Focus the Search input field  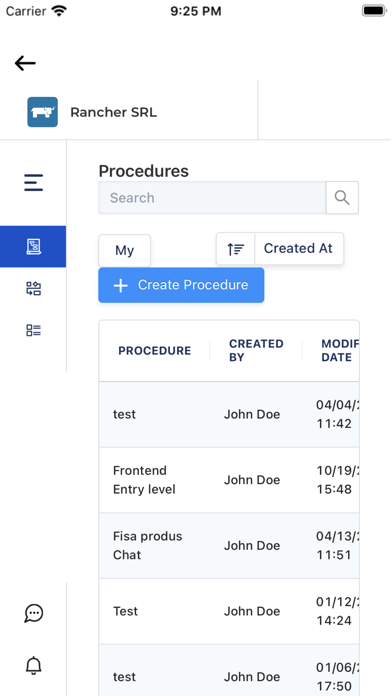(x=212, y=198)
